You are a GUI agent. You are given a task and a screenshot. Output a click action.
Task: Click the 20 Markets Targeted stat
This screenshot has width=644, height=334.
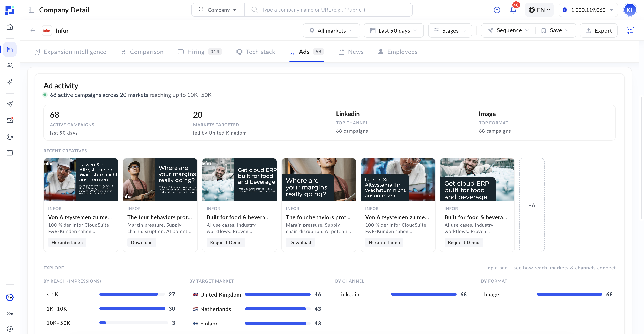pos(258,123)
